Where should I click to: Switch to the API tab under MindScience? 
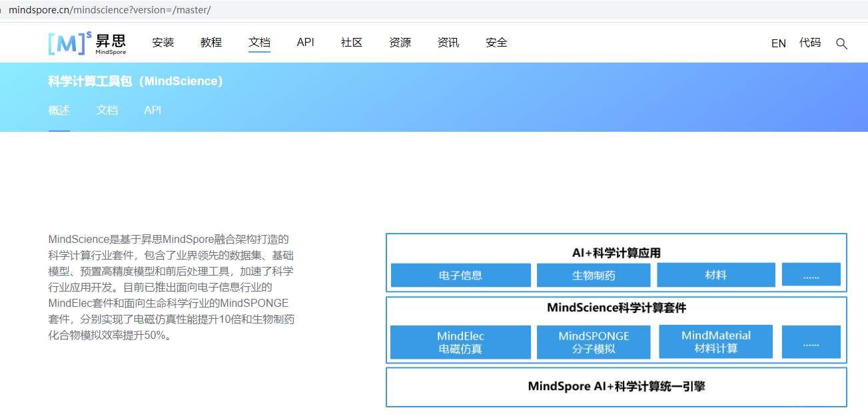tap(153, 110)
